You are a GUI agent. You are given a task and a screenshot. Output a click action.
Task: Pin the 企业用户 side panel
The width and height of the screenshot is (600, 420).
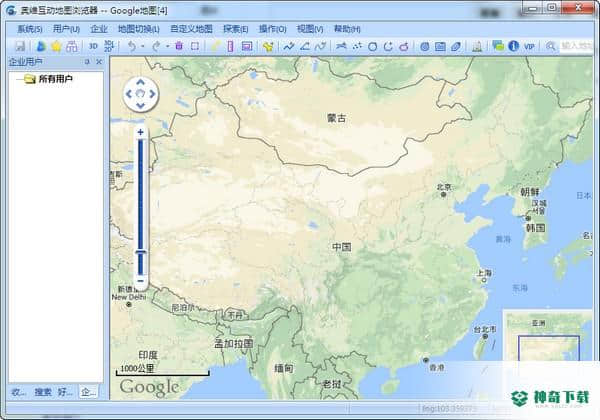87,62
